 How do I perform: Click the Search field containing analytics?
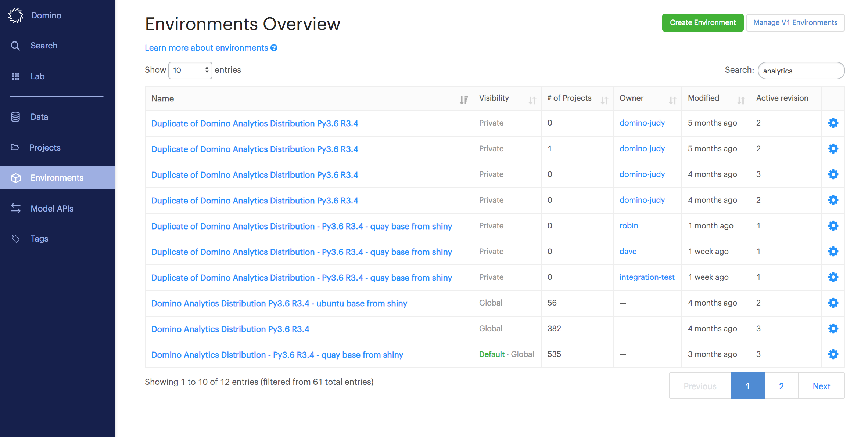point(801,71)
